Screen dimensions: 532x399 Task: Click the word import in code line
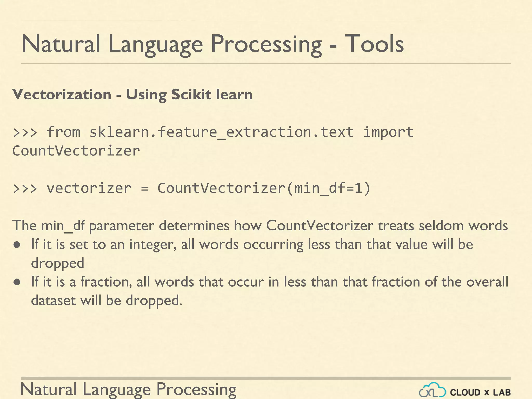(x=388, y=132)
